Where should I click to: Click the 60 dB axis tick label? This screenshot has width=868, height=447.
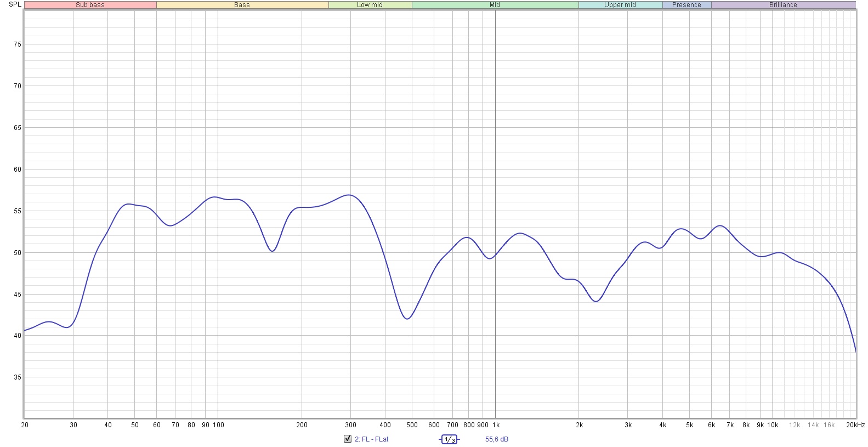pyautogui.click(x=18, y=169)
